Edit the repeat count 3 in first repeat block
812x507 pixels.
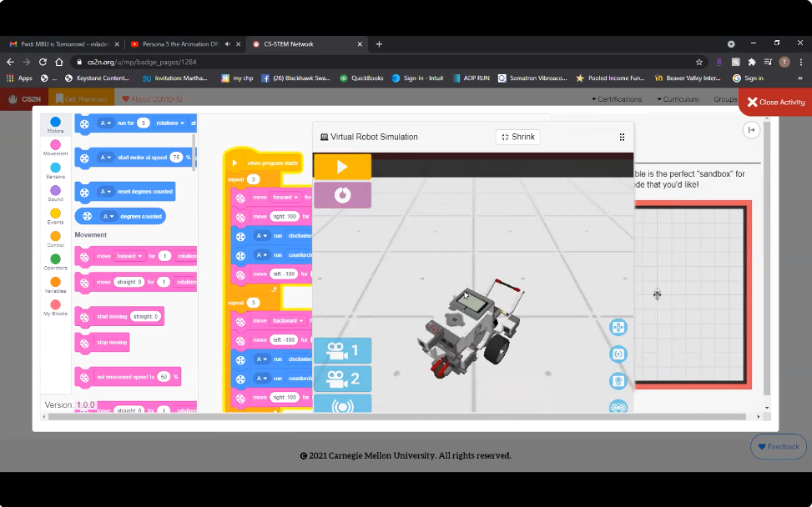(x=253, y=179)
